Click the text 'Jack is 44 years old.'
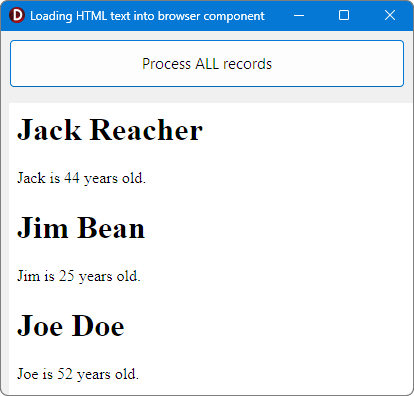 81,178
